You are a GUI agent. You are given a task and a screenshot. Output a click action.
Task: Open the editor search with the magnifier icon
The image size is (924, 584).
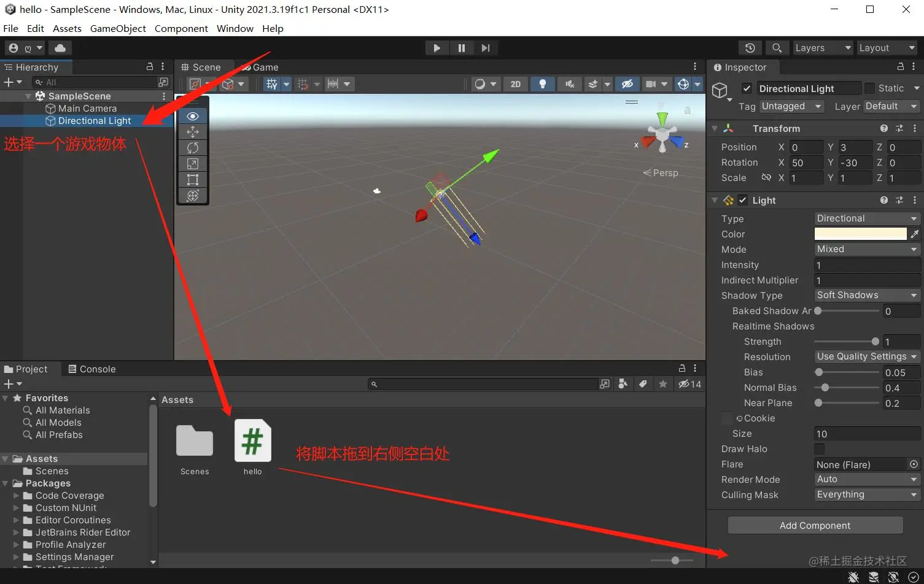click(777, 47)
